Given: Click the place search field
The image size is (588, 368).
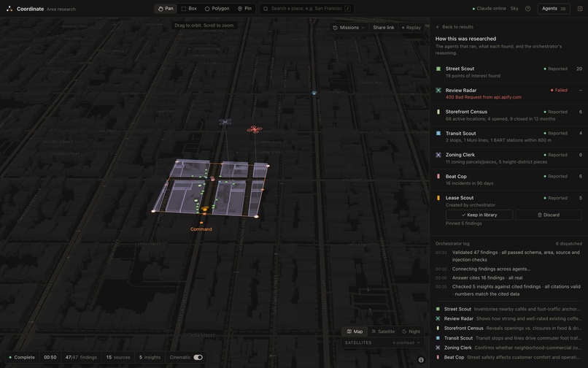Looking at the screenshot, I should [x=306, y=9].
